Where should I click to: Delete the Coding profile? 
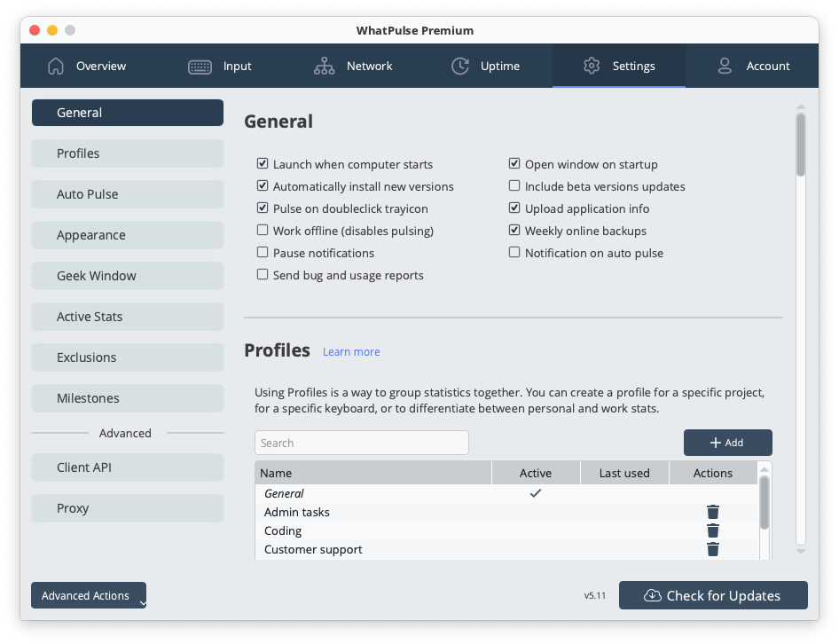tap(713, 530)
